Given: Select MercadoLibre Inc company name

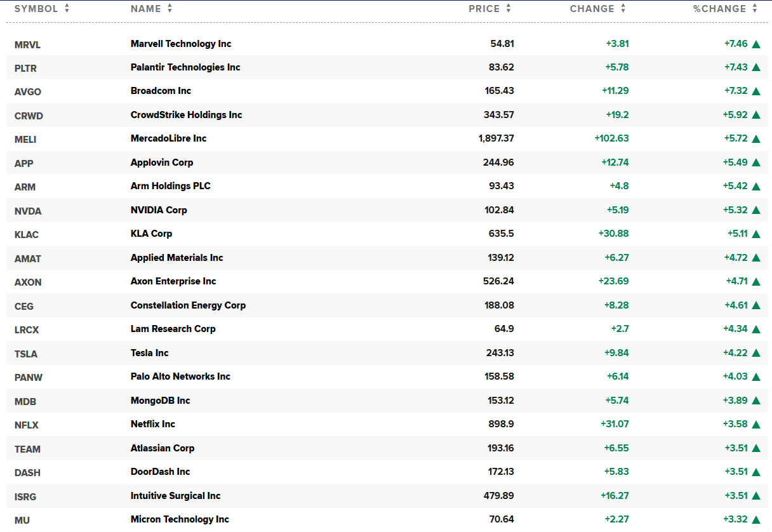Looking at the screenshot, I should coord(169,138).
